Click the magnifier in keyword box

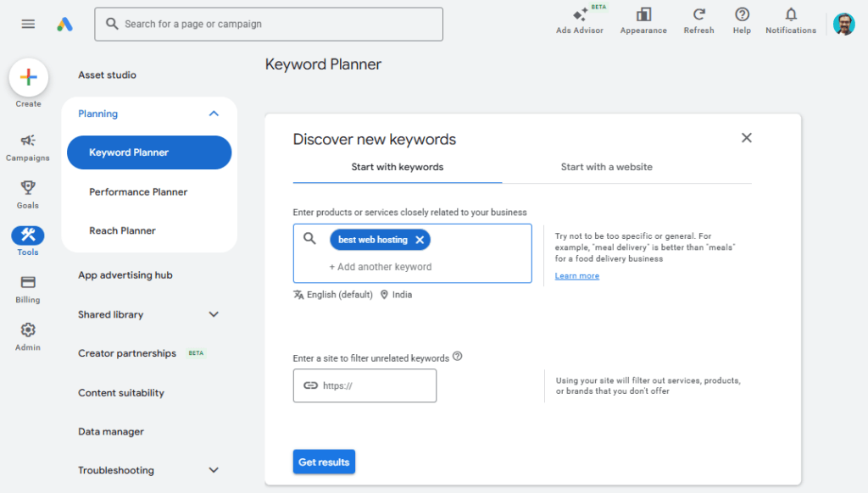click(x=309, y=239)
